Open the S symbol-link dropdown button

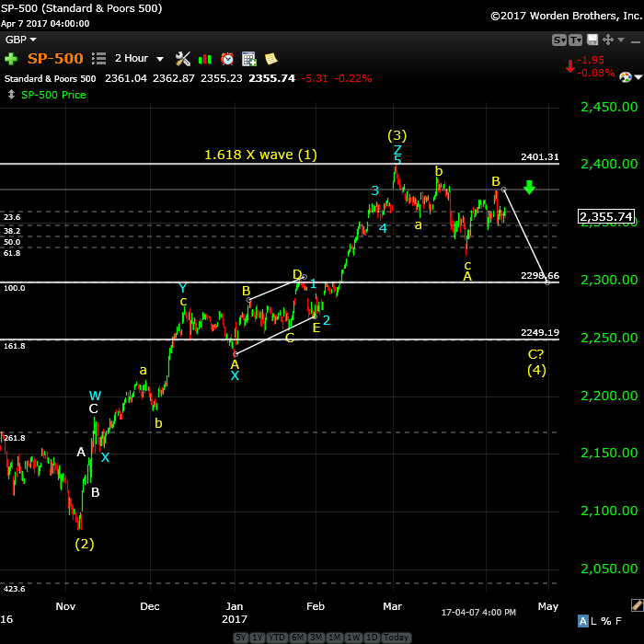pyautogui.click(x=559, y=40)
